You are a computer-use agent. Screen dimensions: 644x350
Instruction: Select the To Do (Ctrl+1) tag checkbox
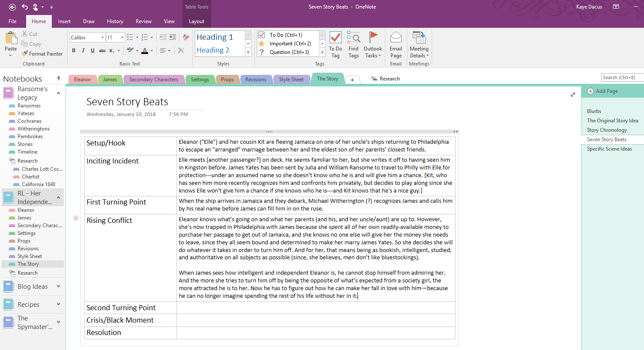pyautogui.click(x=262, y=35)
